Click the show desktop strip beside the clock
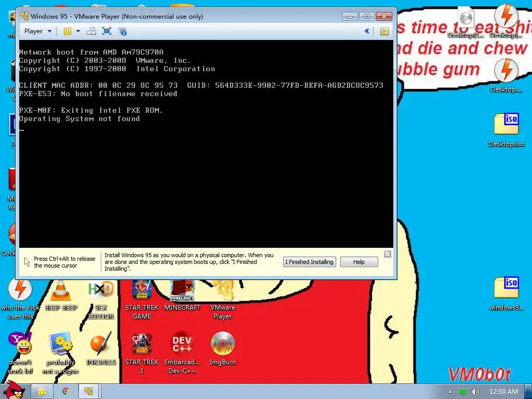This screenshot has height=399, width=532. click(528, 392)
